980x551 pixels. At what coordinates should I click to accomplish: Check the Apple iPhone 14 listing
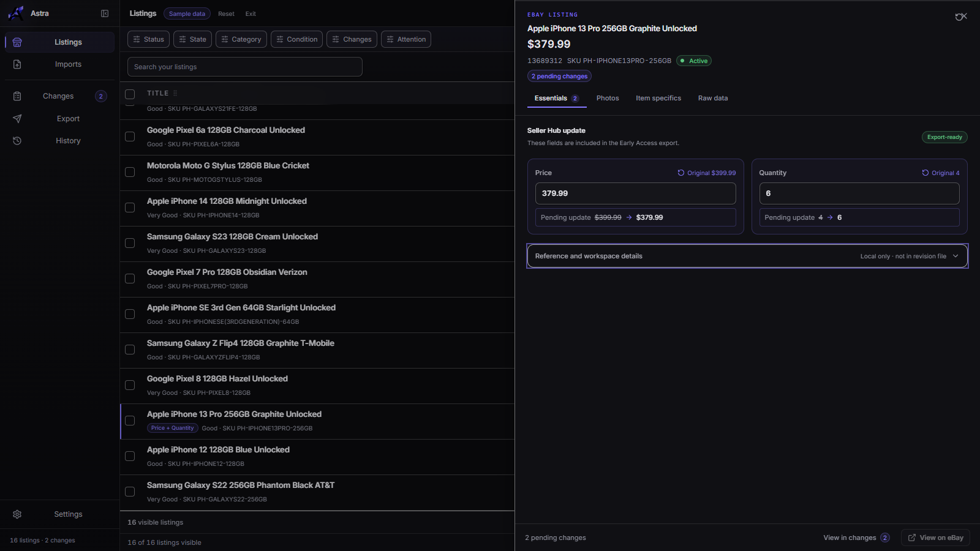[x=130, y=208]
